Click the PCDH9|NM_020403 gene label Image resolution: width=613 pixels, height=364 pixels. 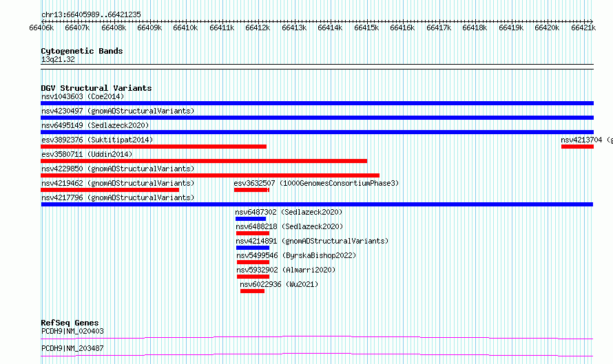72,331
